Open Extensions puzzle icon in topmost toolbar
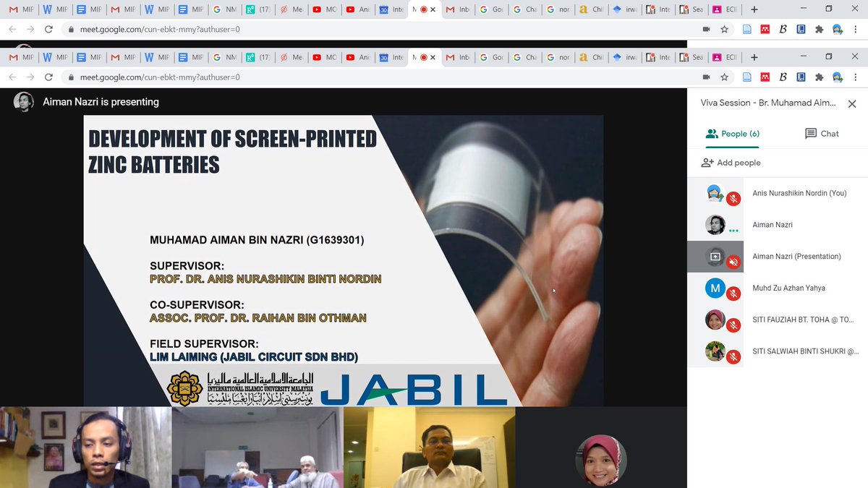 pos(820,30)
